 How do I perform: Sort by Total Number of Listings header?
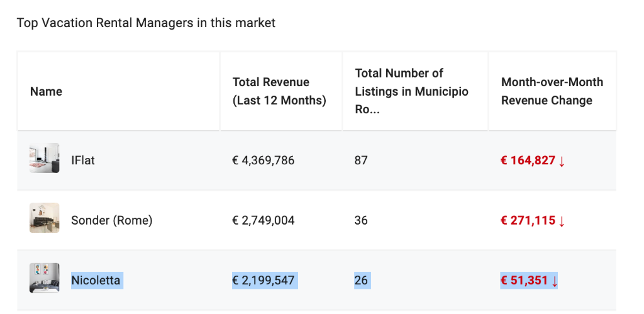coord(411,91)
